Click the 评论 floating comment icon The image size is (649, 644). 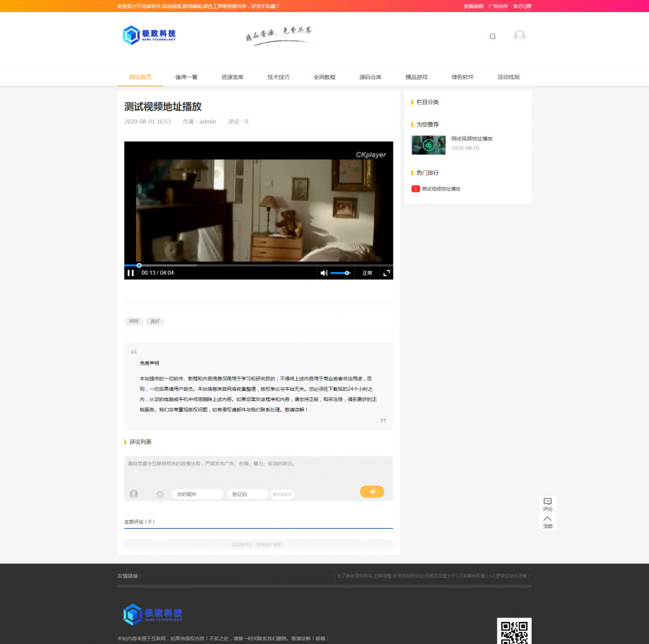pyautogui.click(x=547, y=505)
